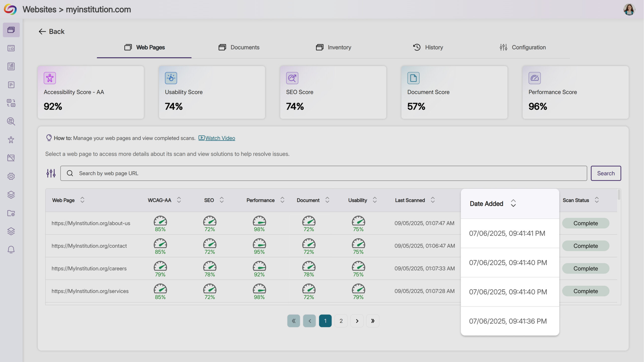This screenshot has width=644, height=362.
Task: Open https://MyInstitution.org/about-us row link
Action: point(91,223)
